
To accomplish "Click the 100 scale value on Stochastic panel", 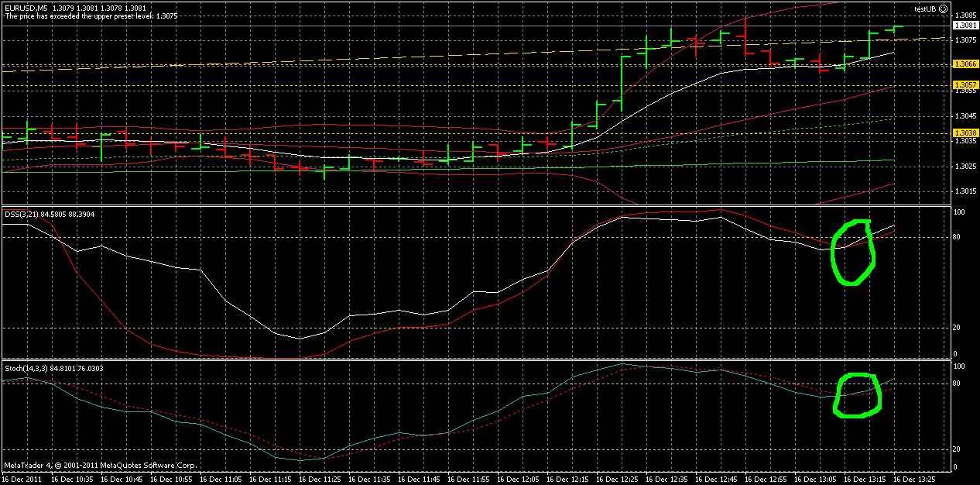I will (x=958, y=364).
